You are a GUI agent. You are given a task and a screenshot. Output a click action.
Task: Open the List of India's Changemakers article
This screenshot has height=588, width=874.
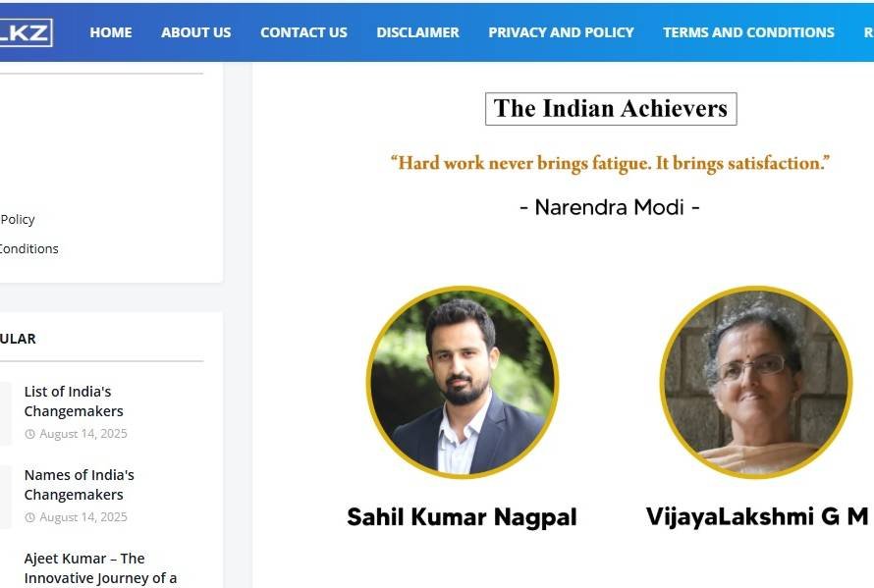click(74, 401)
